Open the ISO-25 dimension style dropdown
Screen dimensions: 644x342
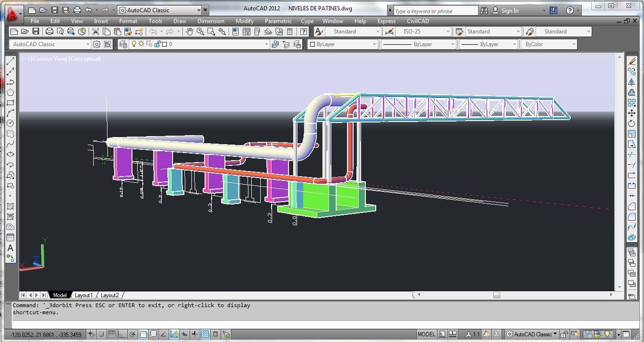(447, 32)
